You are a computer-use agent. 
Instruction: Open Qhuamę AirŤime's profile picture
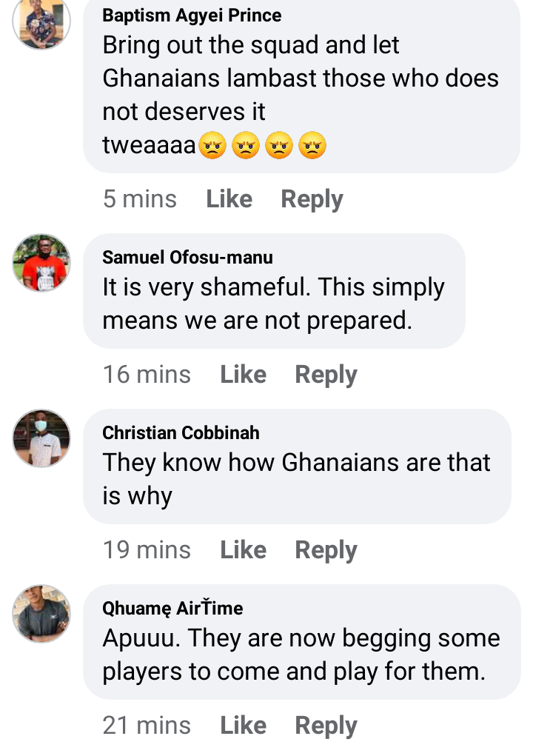tap(41, 613)
